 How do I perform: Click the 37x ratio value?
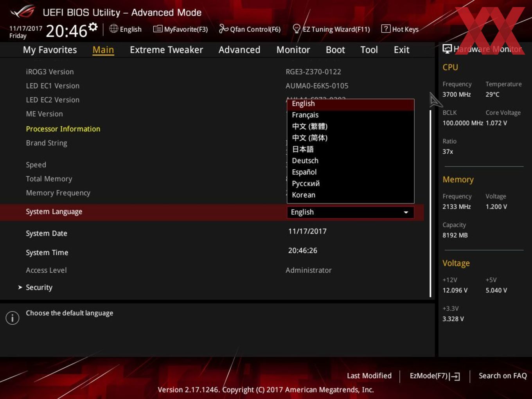click(x=448, y=152)
